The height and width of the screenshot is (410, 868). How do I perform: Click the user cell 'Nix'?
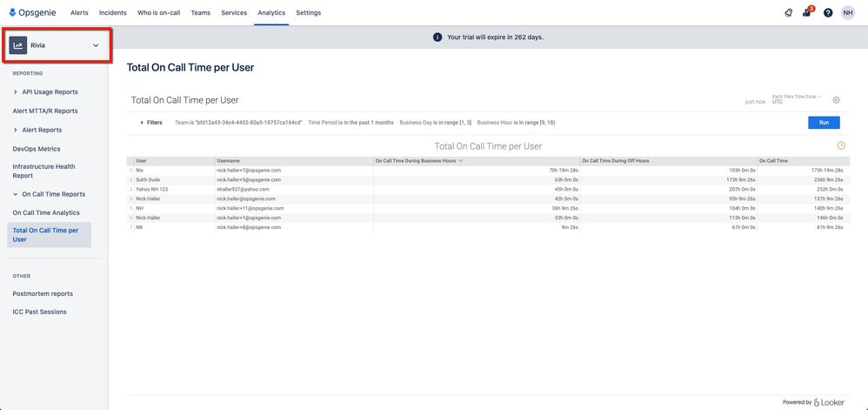(139, 170)
